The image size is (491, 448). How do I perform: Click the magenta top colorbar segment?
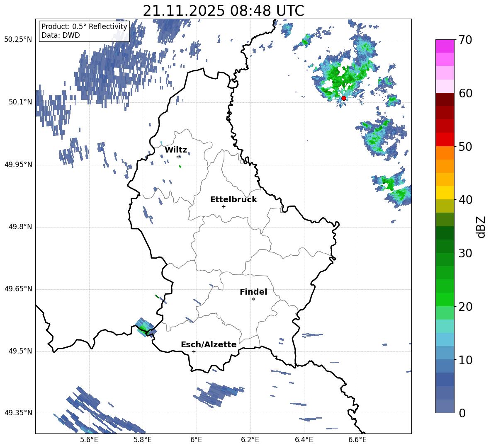[x=445, y=46]
